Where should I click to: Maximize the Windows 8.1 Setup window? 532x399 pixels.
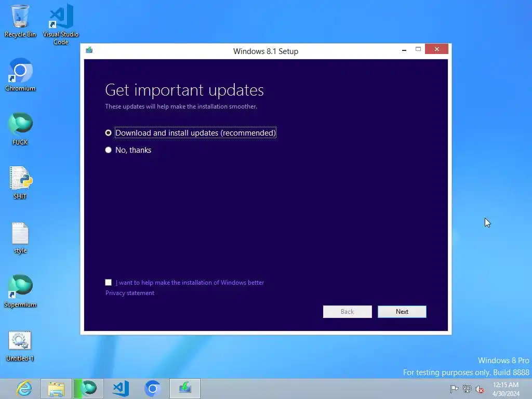(418, 49)
